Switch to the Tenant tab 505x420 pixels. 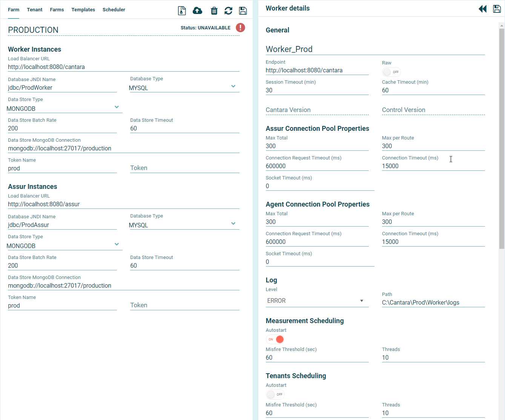(x=35, y=10)
